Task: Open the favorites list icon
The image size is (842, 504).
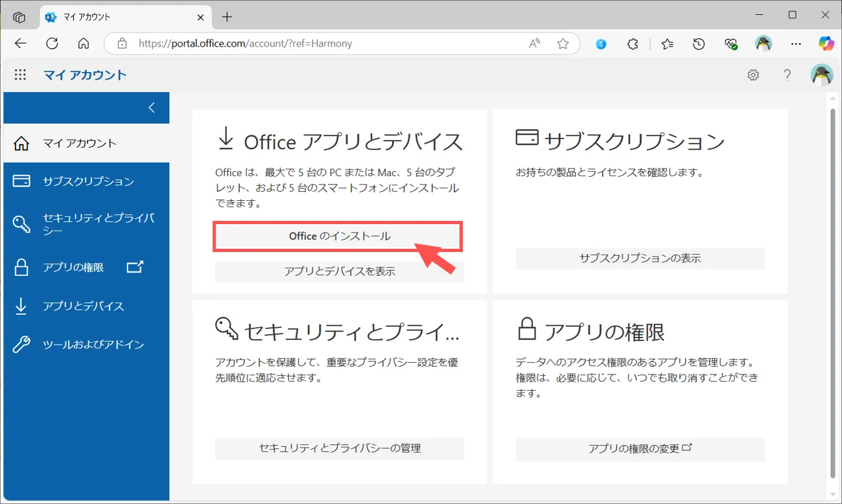Action: [x=667, y=44]
